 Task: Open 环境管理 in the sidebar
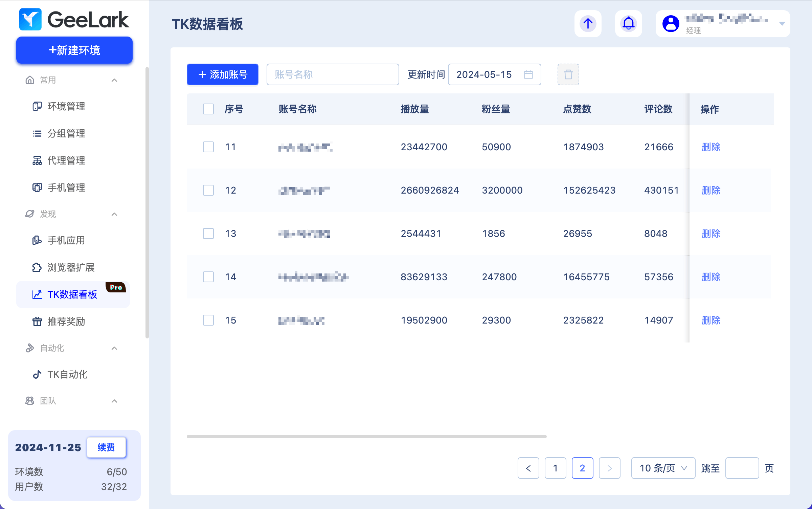(x=66, y=106)
